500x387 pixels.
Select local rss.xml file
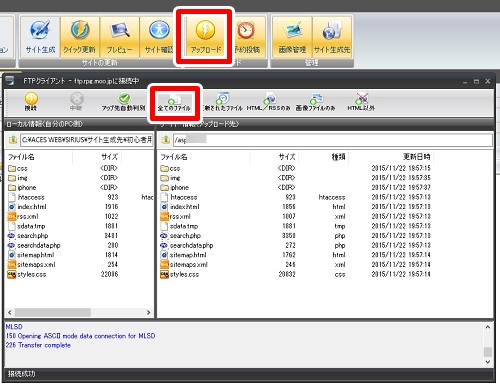tap(23, 217)
